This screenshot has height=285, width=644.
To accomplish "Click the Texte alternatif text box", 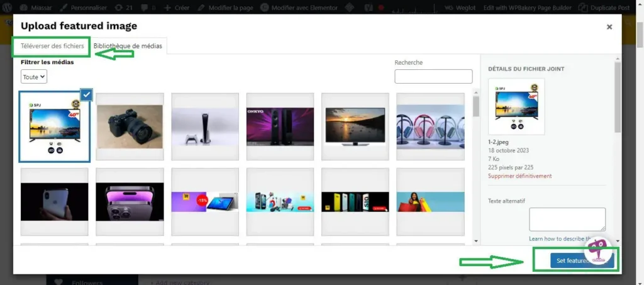I will [x=567, y=220].
